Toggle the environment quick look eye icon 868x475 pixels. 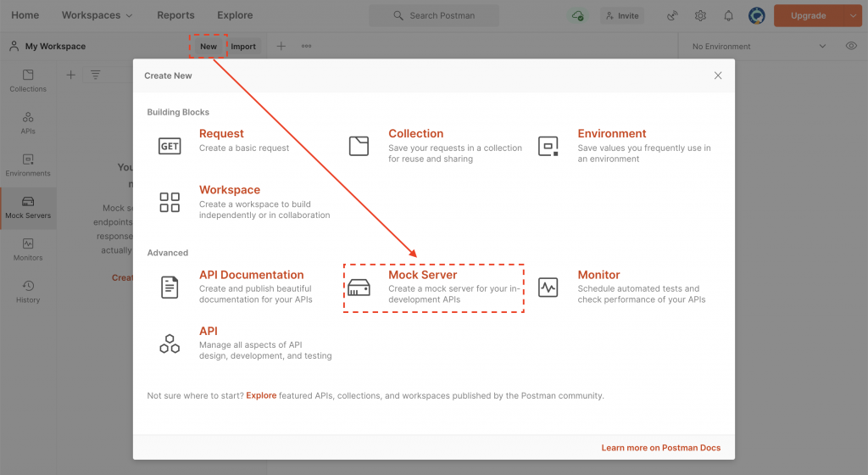[x=851, y=46]
